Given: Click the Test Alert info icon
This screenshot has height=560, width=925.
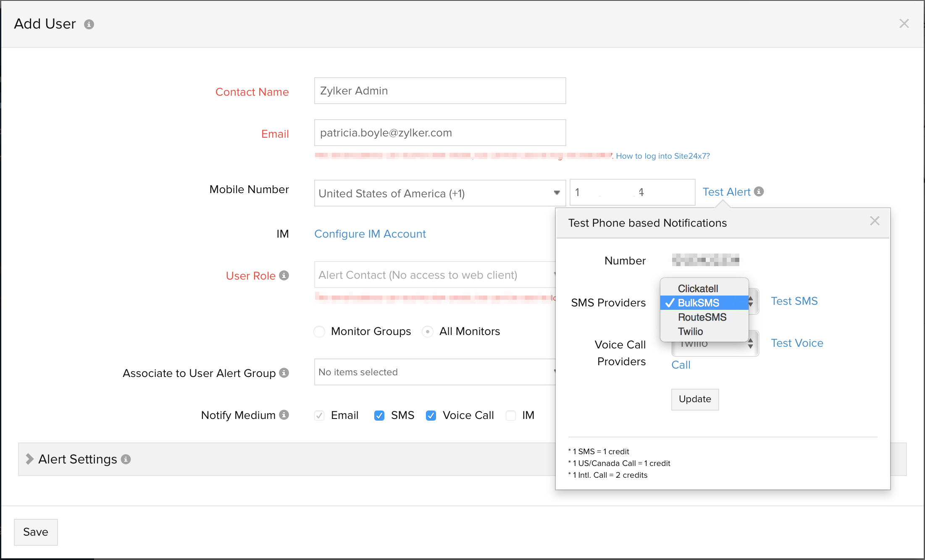Looking at the screenshot, I should 759,191.
